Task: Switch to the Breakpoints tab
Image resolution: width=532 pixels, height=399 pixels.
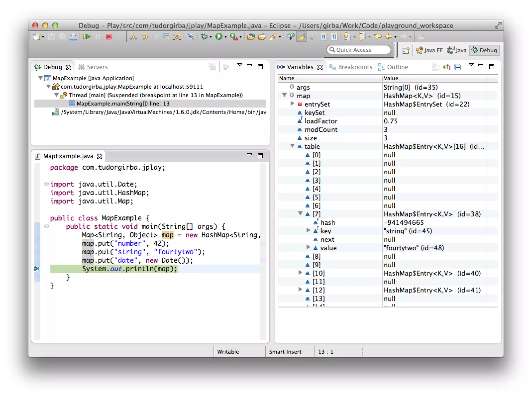Action: [351, 67]
